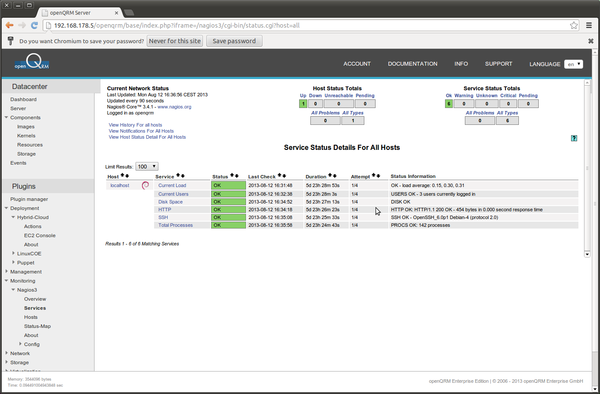
Task: Sort Last Check column ascending arrow
Action: coord(279,176)
